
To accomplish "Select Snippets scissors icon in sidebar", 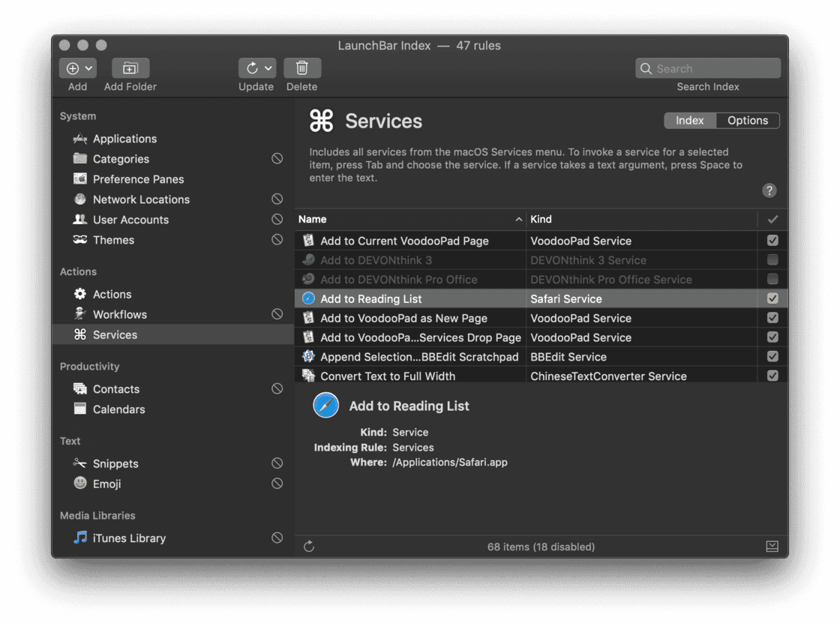I will (80, 463).
